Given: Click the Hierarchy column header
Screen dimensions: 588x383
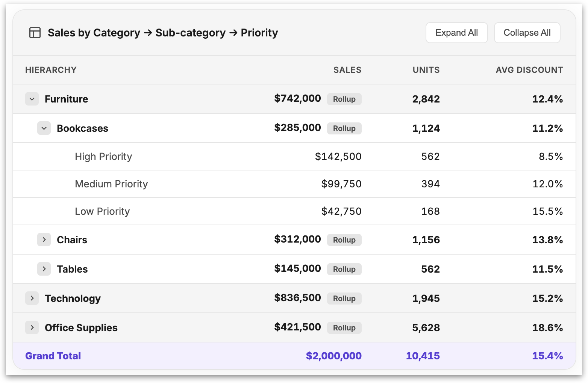Looking at the screenshot, I should 51,70.
